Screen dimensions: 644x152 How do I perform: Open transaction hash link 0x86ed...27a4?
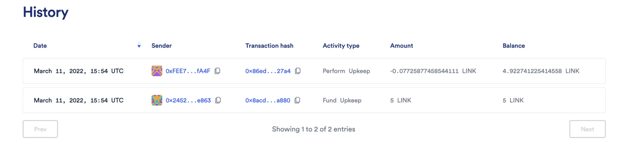pyautogui.click(x=268, y=71)
